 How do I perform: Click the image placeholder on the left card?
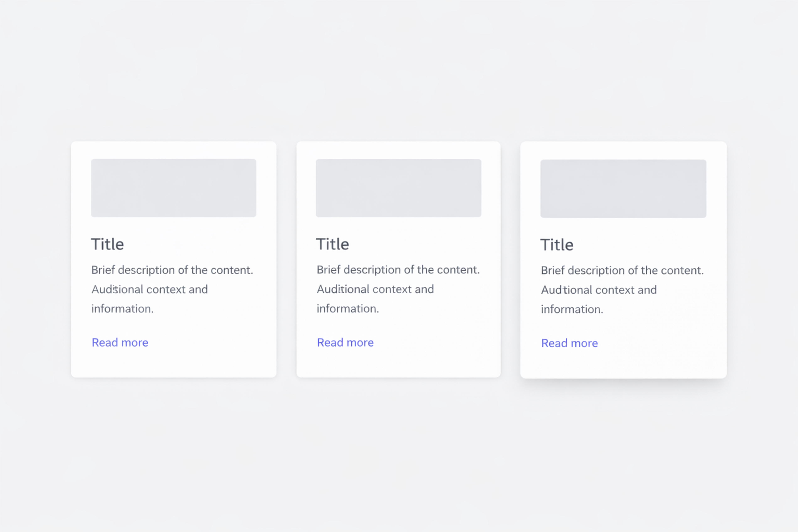pyautogui.click(x=173, y=188)
